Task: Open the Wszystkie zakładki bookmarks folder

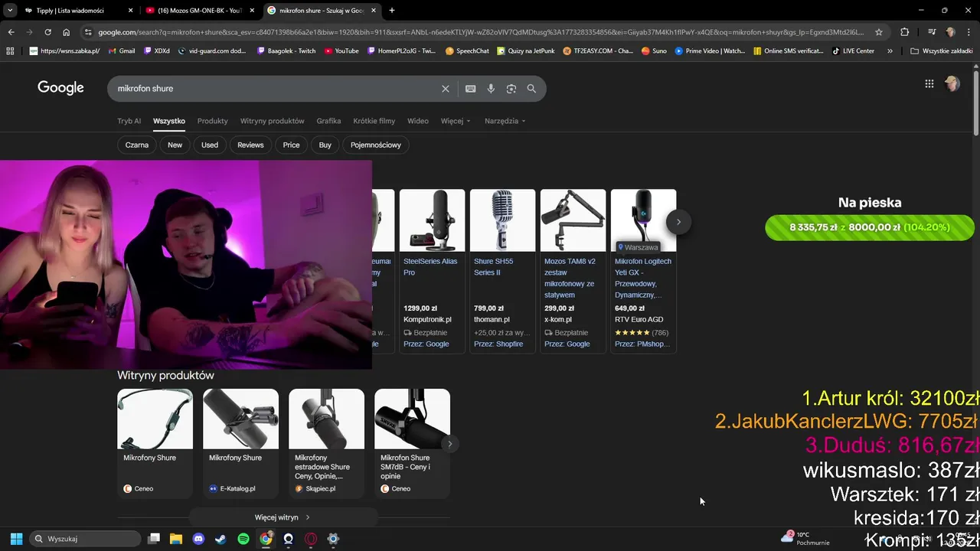Action: pos(940,51)
